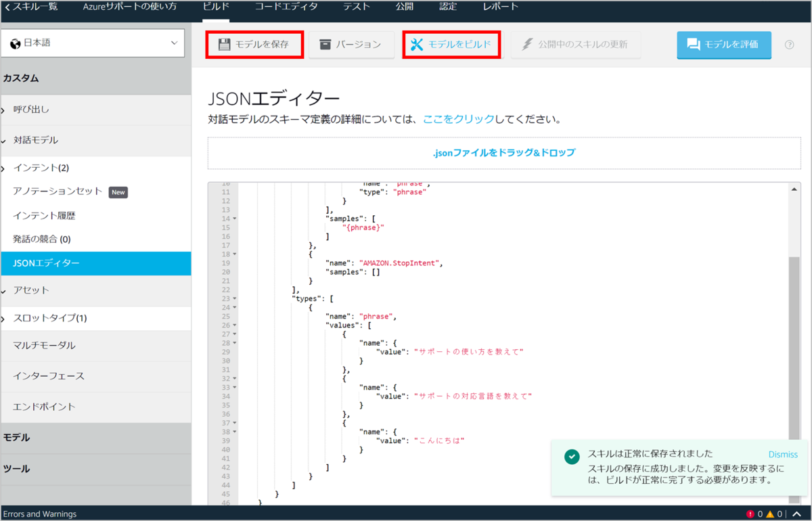
Task: Click the wrench build model icon
Action: (x=417, y=45)
